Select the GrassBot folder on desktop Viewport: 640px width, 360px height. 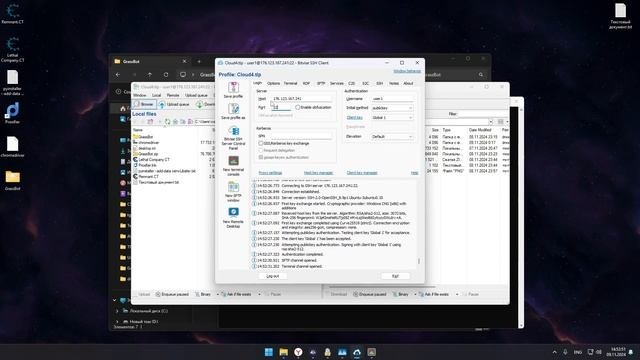[x=13, y=180]
